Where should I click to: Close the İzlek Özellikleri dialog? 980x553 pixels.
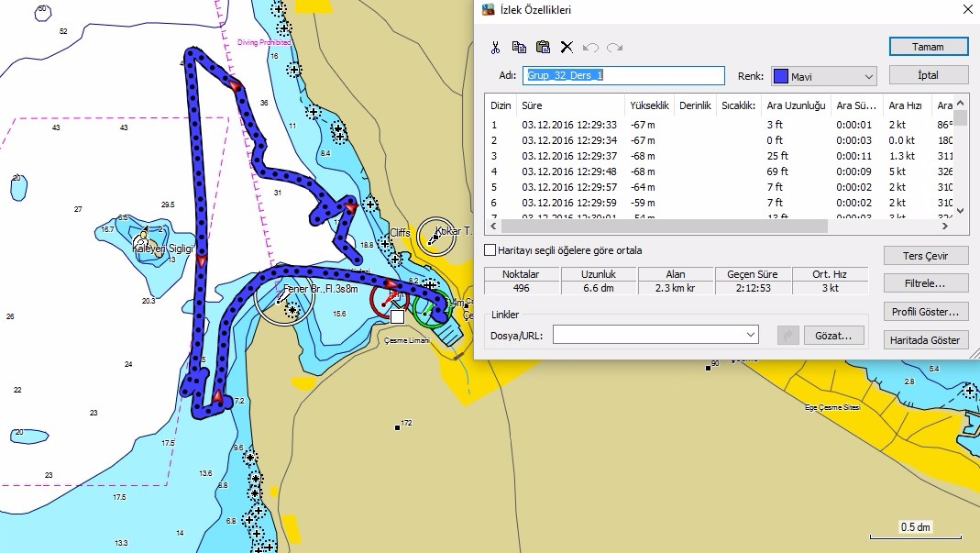tap(967, 9)
